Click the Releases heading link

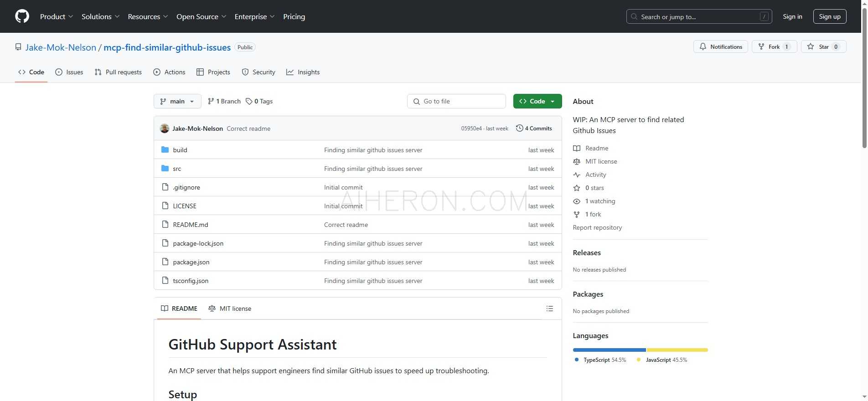(x=587, y=252)
